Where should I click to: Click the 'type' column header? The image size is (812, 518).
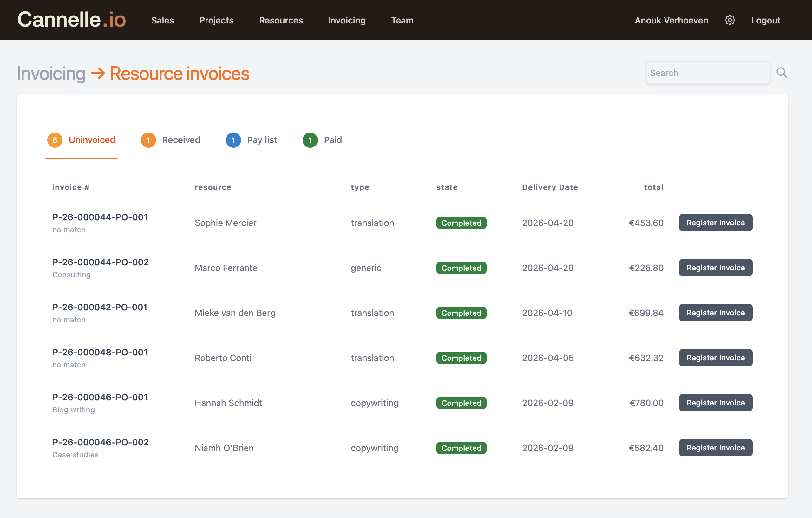(x=360, y=187)
